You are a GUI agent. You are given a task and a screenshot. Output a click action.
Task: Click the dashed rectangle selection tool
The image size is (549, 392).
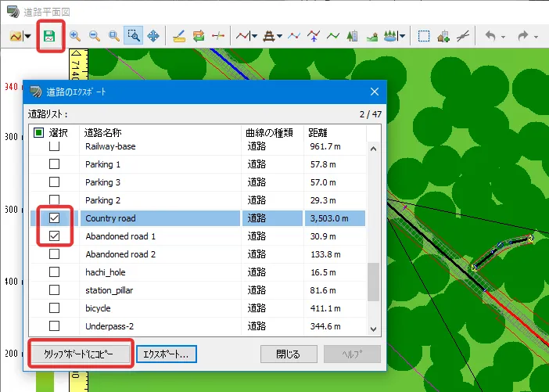(424, 36)
